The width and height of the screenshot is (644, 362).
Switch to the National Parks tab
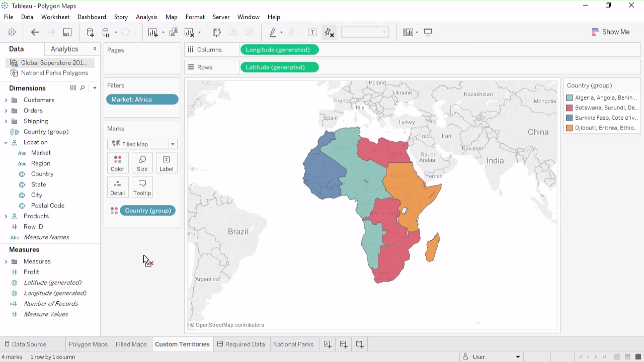click(x=293, y=344)
